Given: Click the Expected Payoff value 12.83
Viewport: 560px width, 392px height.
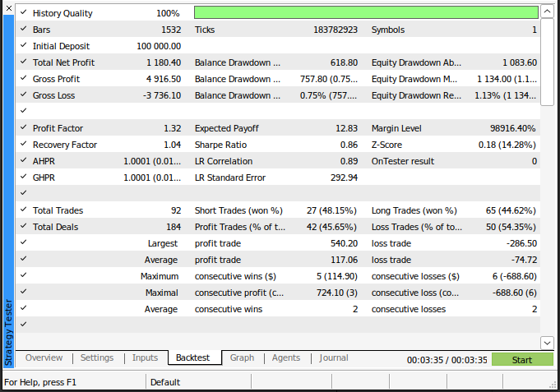Looking at the screenshot, I should [x=346, y=128].
